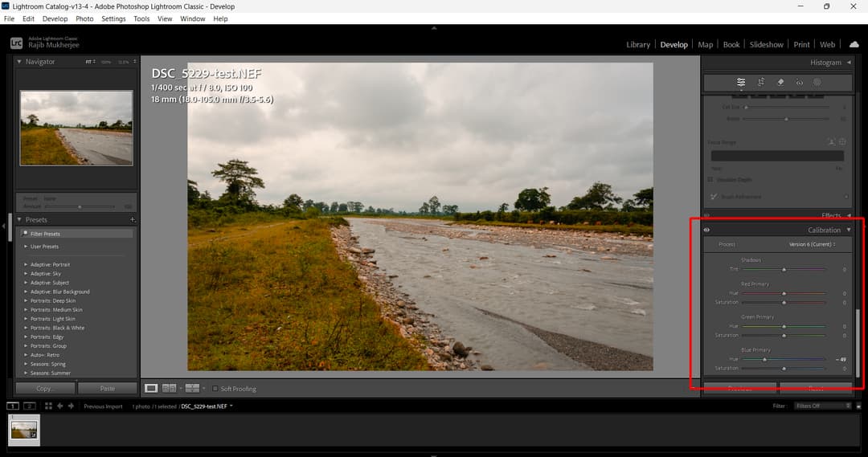The width and height of the screenshot is (868, 457).
Task: Enable the Soft Proofing checkbox
Action: 215,389
